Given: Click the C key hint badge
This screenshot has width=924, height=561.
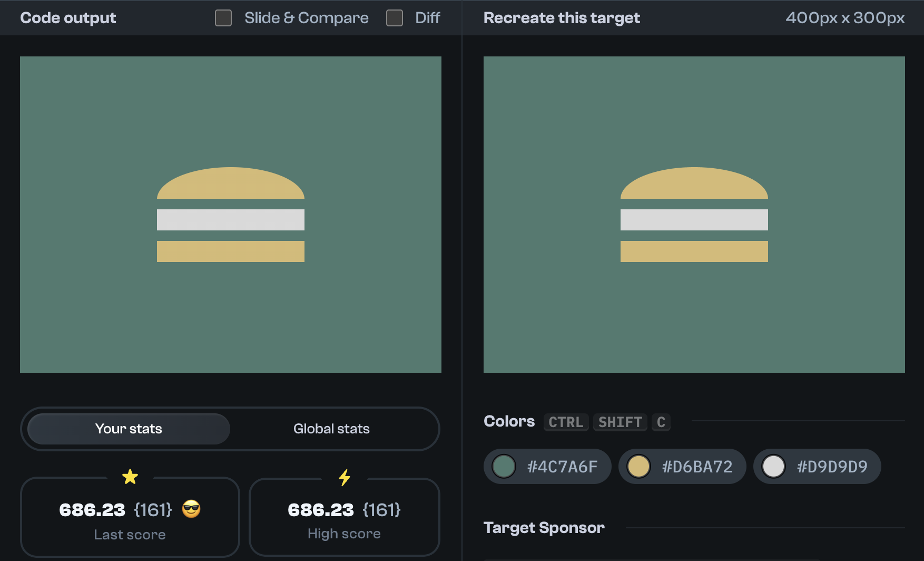Looking at the screenshot, I should (661, 422).
